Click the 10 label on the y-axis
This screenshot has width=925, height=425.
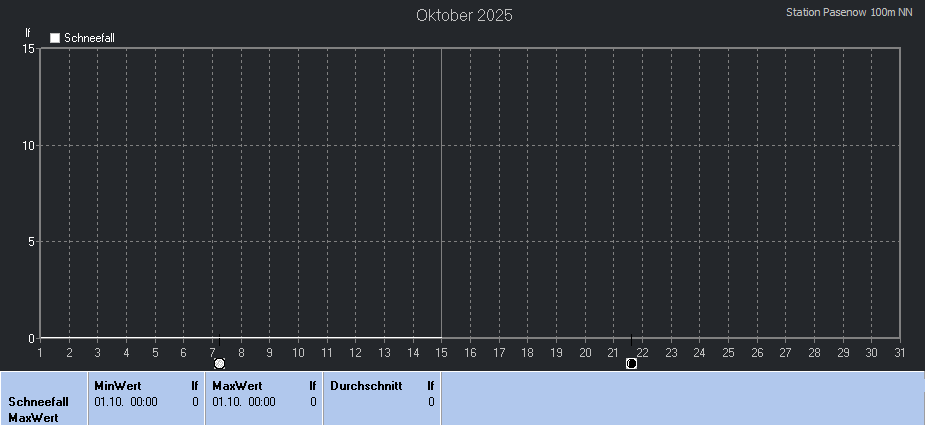pyautogui.click(x=28, y=145)
